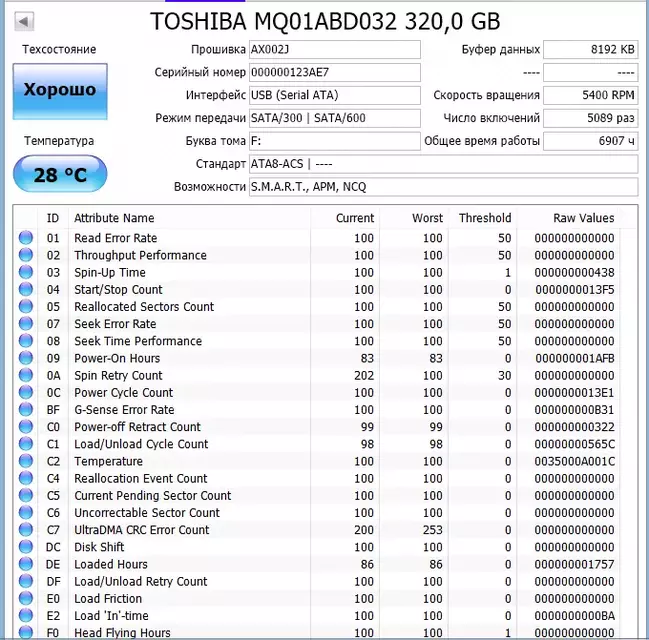This screenshot has width=649, height=640.
Task: Click status icon for Temperature attribute
Action: 26,461
